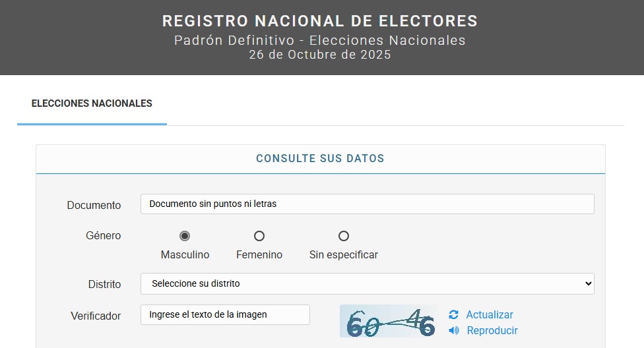Image resolution: width=644 pixels, height=348 pixels.
Task: Click the speaker icon beside Reproducir
Action: click(x=453, y=331)
